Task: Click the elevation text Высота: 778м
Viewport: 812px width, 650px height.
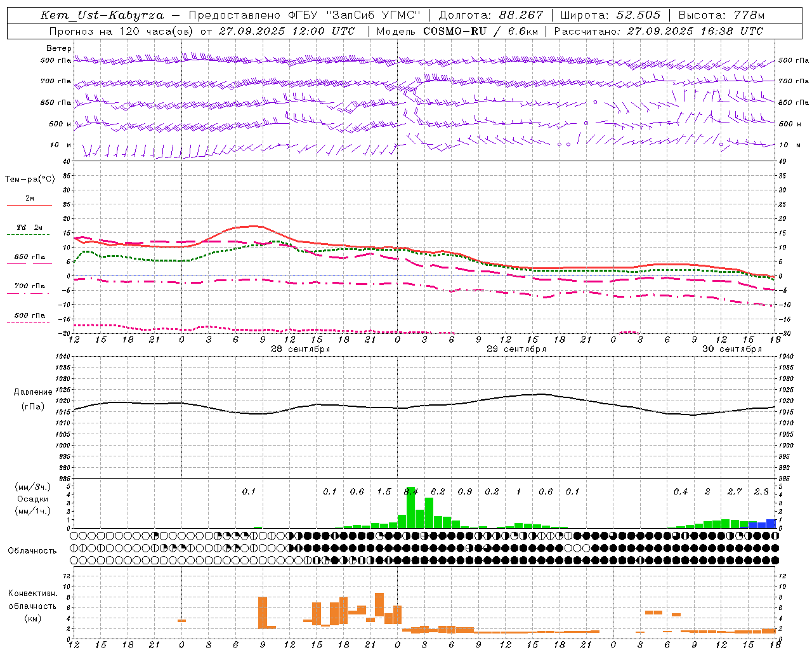Action: click(721, 15)
